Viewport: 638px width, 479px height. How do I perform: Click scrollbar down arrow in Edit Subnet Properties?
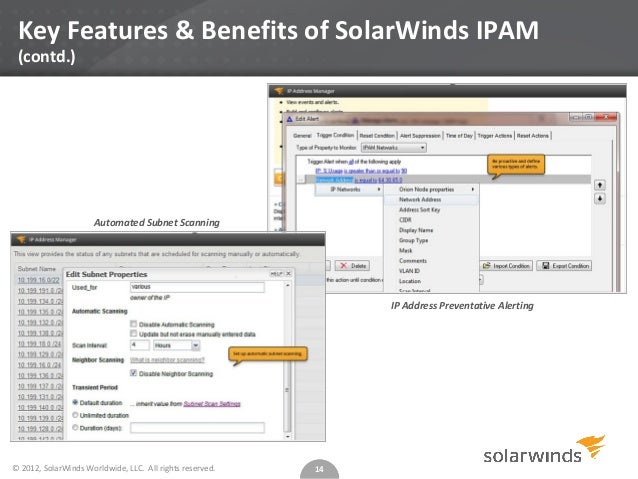pyautogui.click(x=288, y=436)
